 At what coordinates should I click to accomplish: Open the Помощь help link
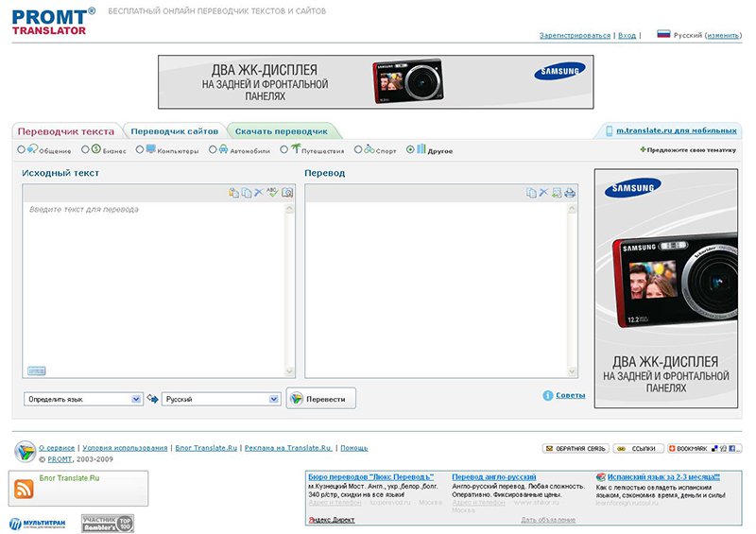click(353, 448)
